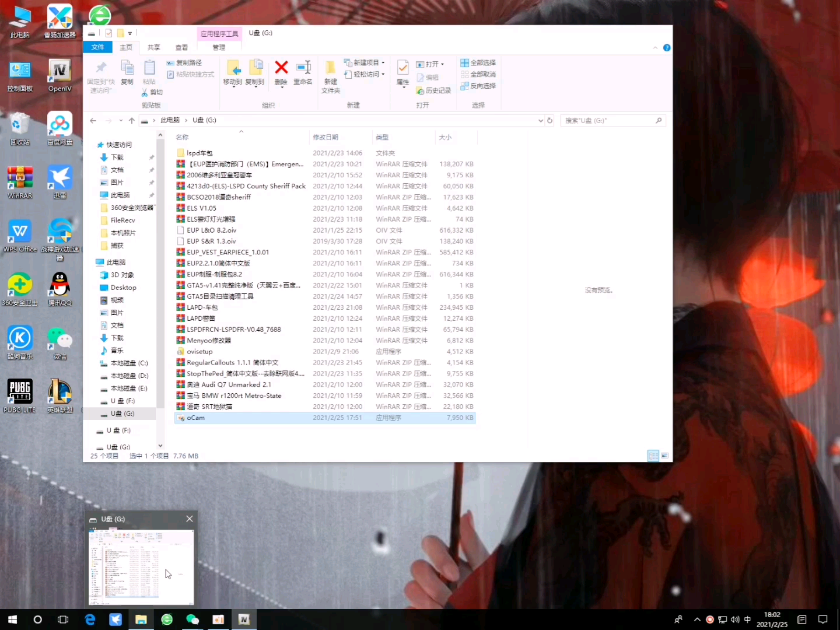Launch the WPS Office desktop shortcut
This screenshot has height=630, width=840.
[x=20, y=236]
